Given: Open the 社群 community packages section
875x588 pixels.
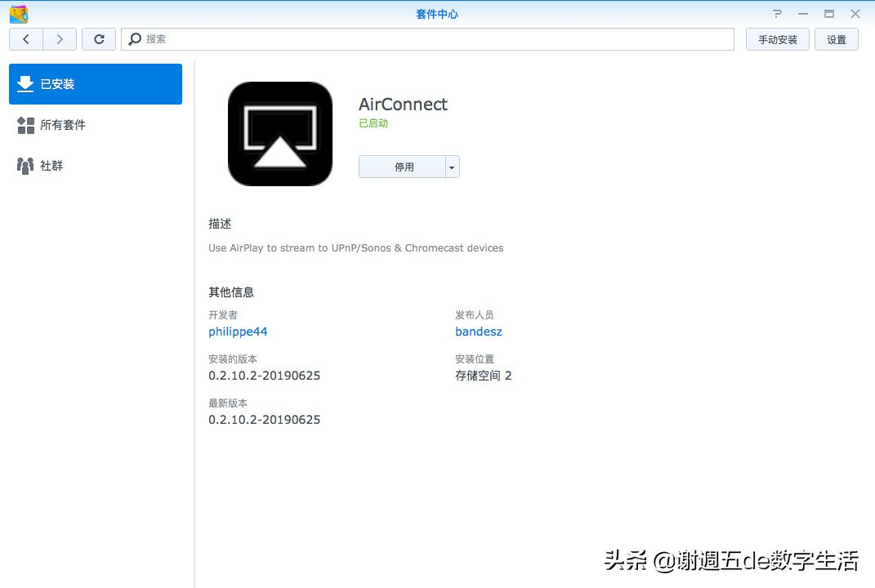Looking at the screenshot, I should point(51,165).
